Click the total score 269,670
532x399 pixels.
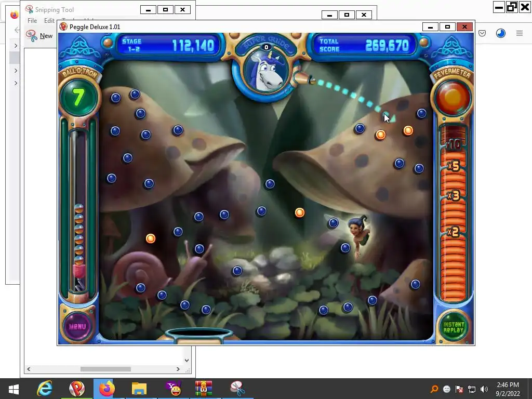(x=387, y=45)
